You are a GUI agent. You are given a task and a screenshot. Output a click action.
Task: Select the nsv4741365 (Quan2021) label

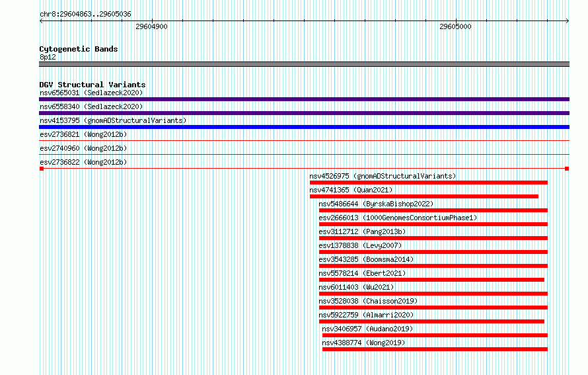351,190
